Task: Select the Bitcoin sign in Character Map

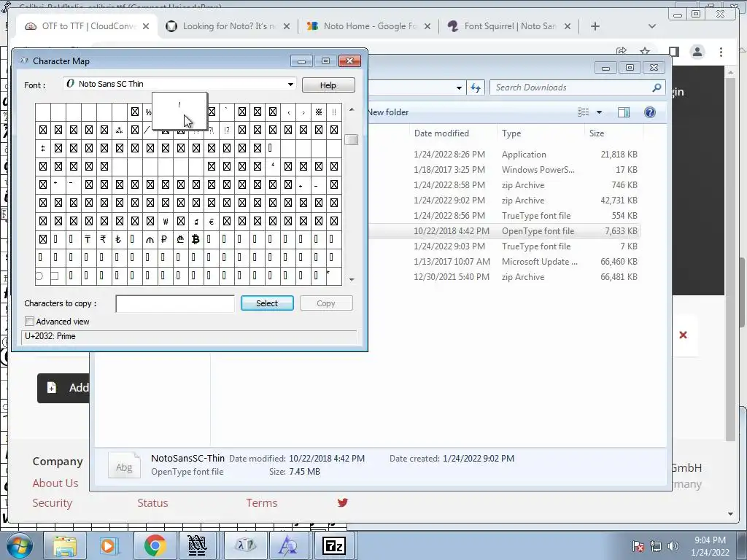Action: tap(196, 239)
